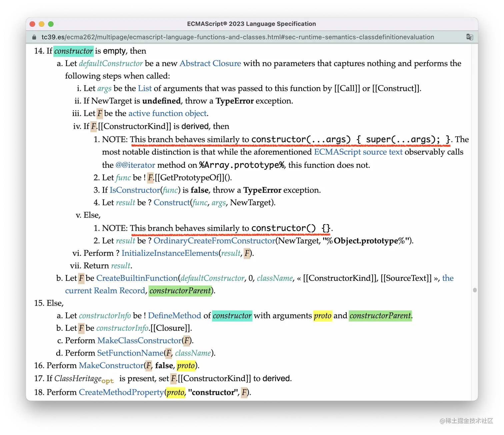Click the className variable in step 14.b

pyautogui.click(x=275, y=278)
